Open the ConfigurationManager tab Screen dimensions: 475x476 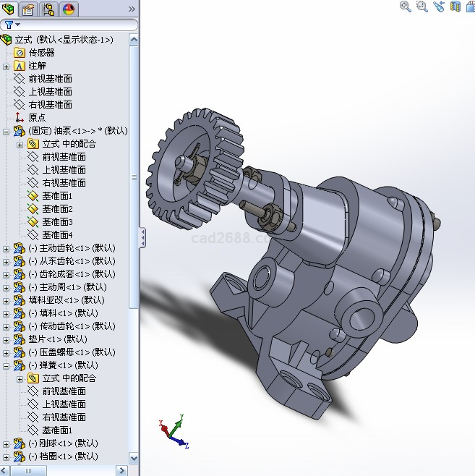tap(48, 9)
